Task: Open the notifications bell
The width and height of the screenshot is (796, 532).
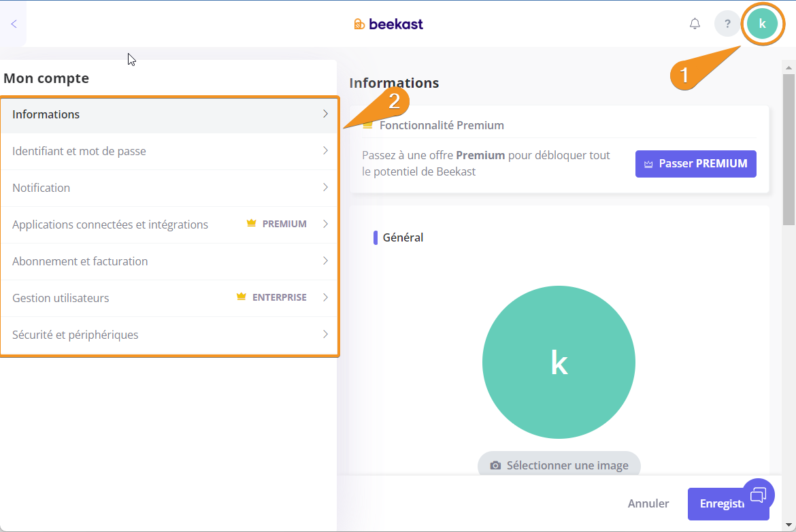Action: coord(695,23)
